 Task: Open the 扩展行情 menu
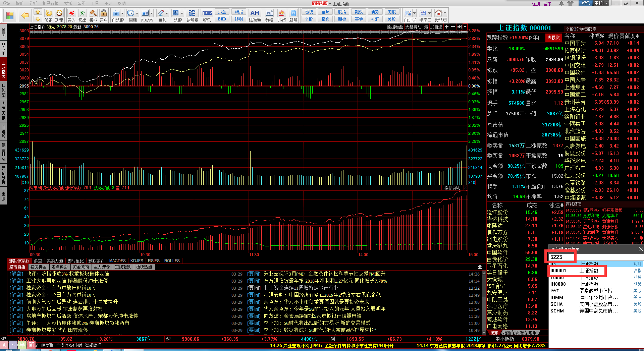50,3
